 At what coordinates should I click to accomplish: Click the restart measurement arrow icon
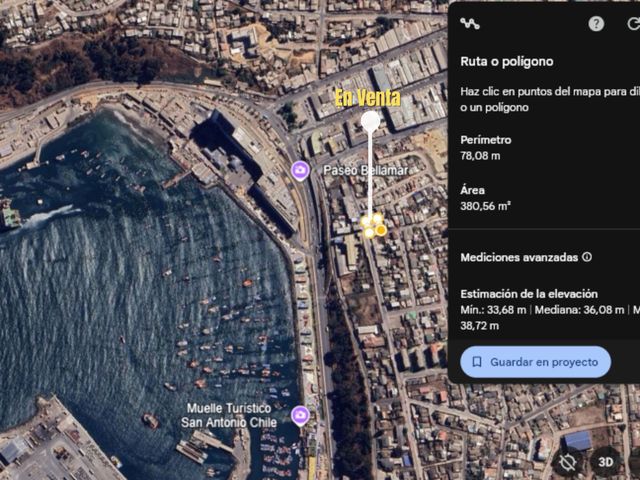pyautogui.click(x=633, y=24)
